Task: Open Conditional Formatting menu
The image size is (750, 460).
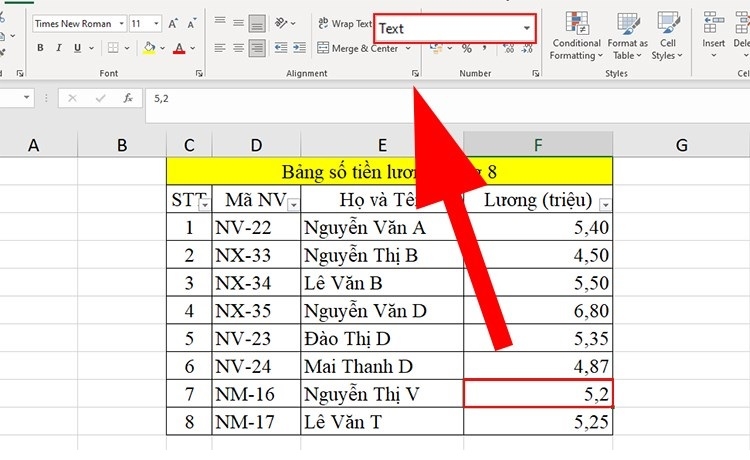Action: click(575, 35)
